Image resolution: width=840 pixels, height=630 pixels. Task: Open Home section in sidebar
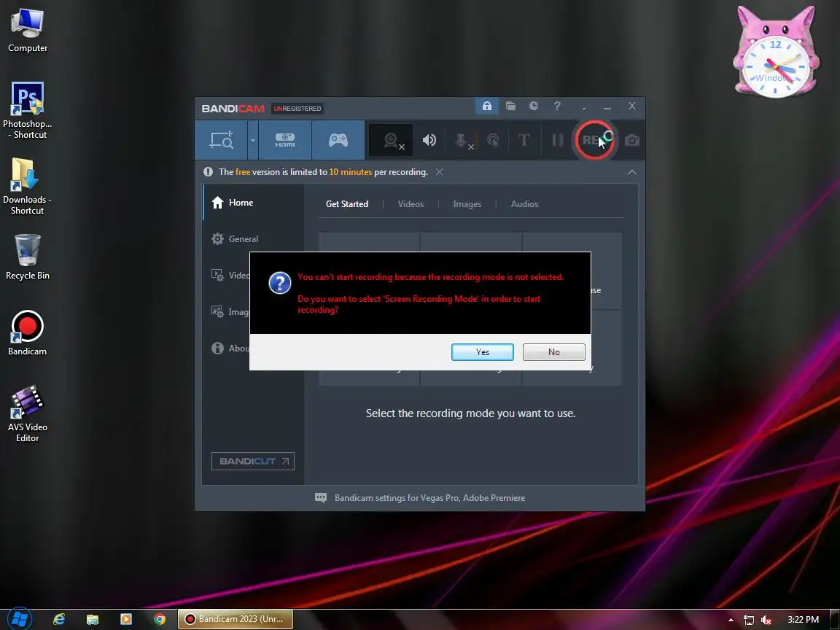click(x=254, y=203)
